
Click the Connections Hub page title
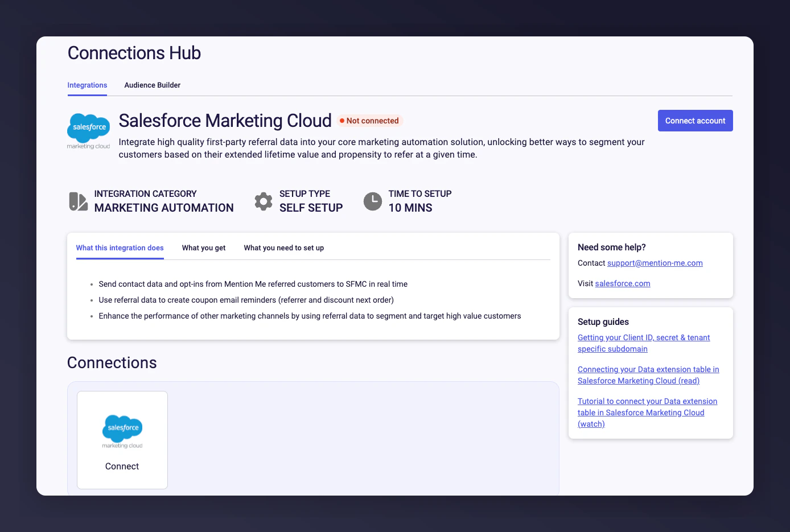coord(134,53)
